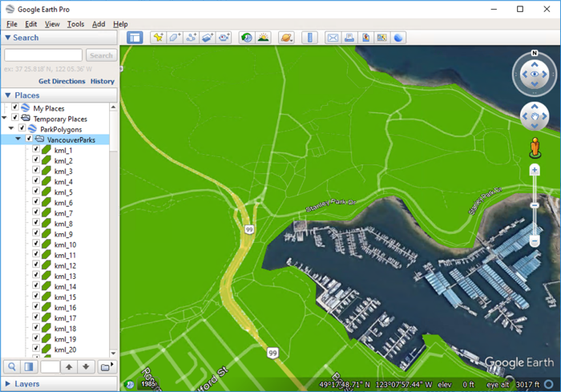This screenshot has height=392, width=561.
Task: Select the Add Path tool
Action: pyautogui.click(x=191, y=38)
